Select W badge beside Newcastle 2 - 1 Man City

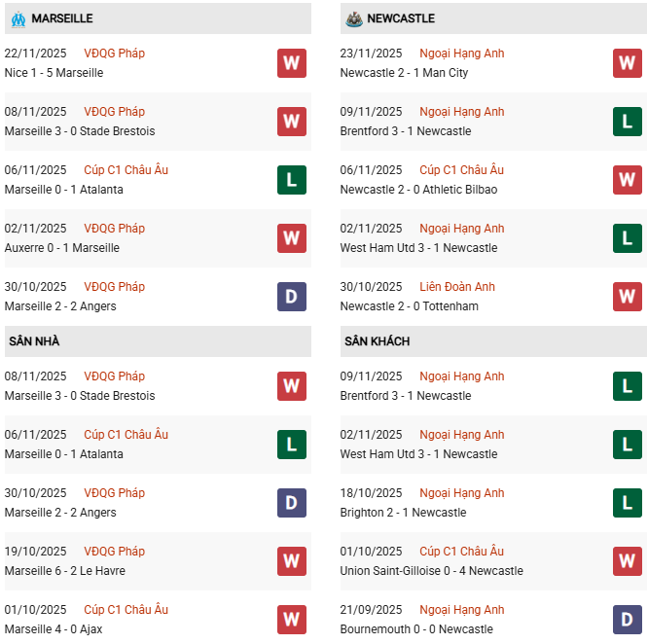pos(627,63)
